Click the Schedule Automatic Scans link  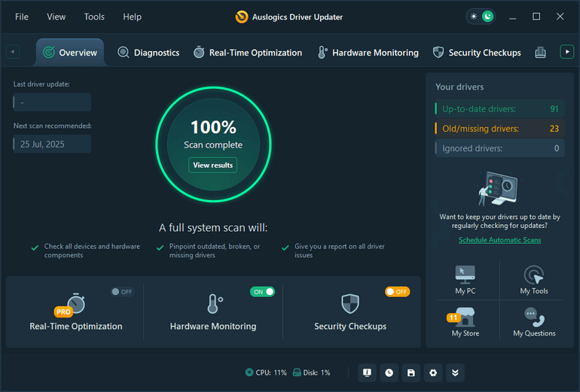tap(499, 240)
